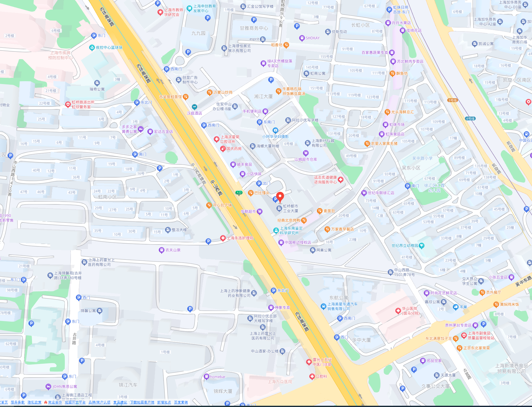Screen dimensions: 532x407
Task: Open the 服务条款 footer link
Action: click(x=17, y=402)
